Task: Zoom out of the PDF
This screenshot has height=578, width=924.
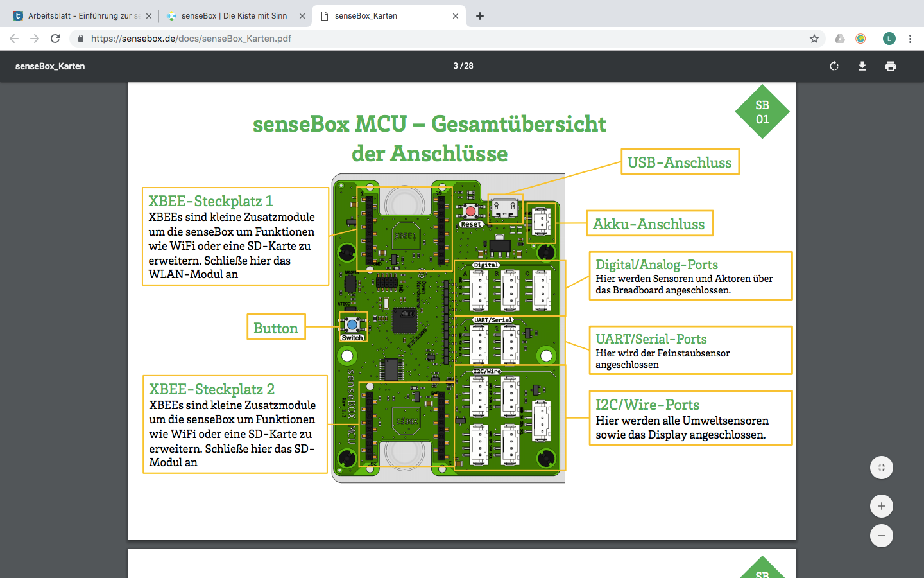Action: pos(882,536)
